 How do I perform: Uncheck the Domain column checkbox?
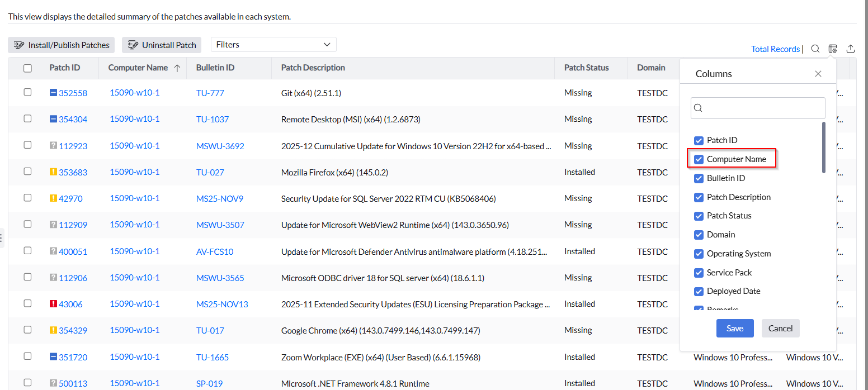tap(699, 235)
